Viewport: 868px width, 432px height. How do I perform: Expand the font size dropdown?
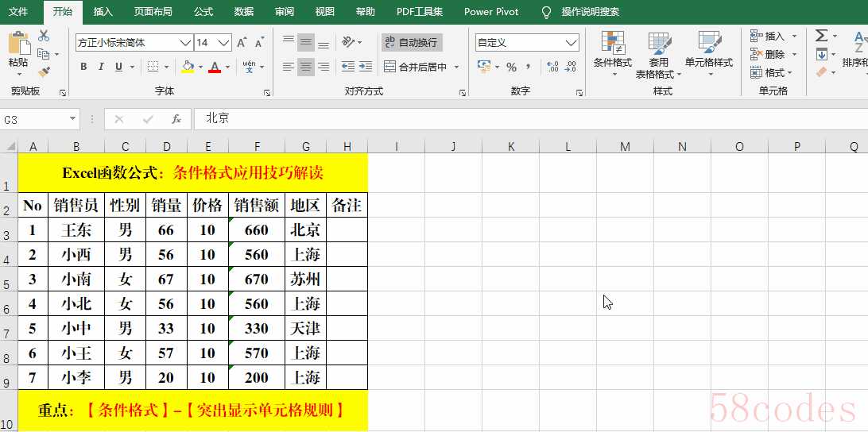point(224,42)
